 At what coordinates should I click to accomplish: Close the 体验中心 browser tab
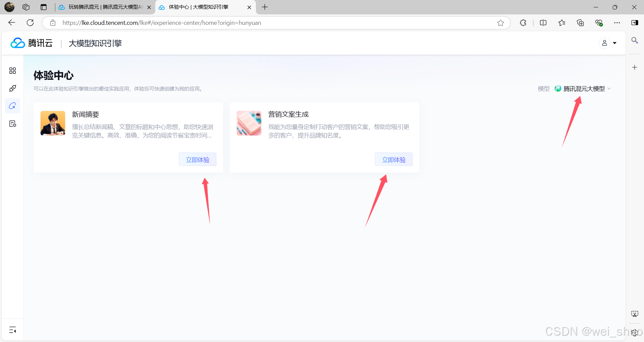tap(249, 7)
